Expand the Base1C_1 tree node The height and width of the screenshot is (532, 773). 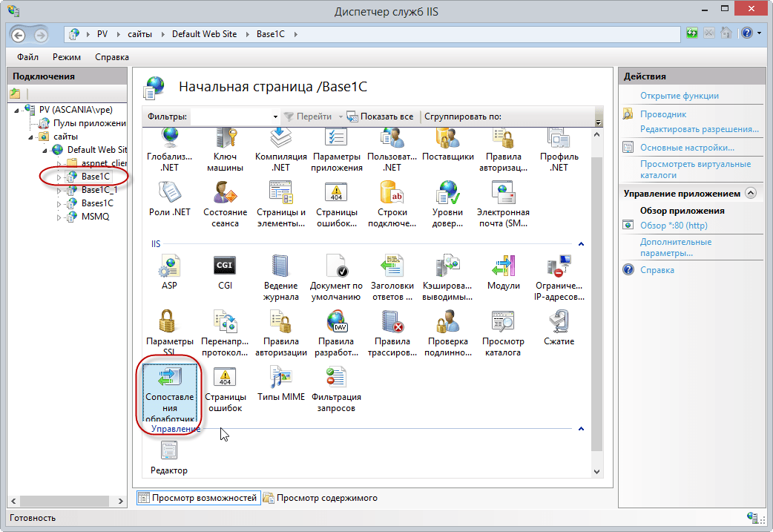60,190
